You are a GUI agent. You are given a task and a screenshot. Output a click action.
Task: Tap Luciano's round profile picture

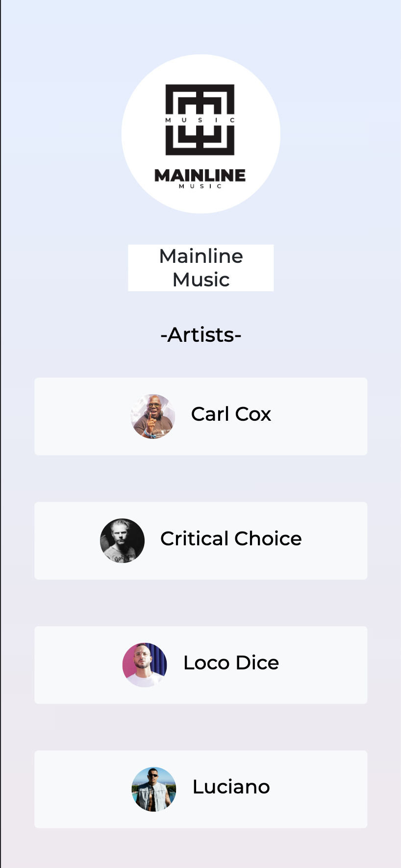pos(154,789)
